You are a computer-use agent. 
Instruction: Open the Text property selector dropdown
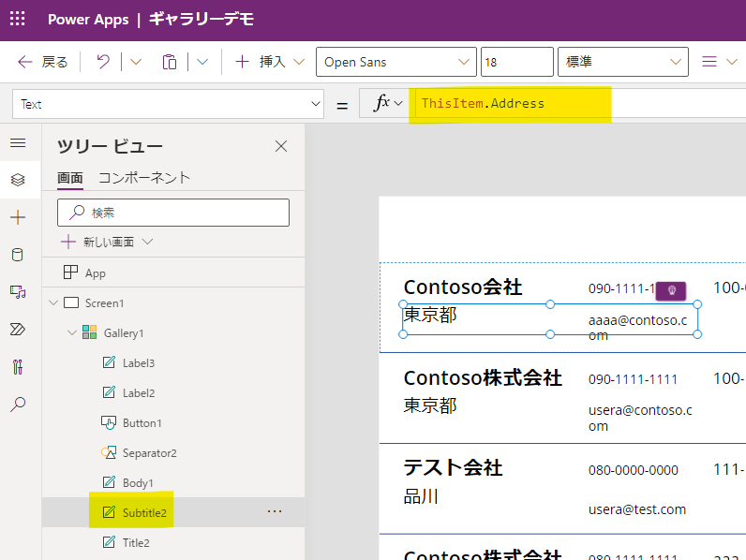[x=168, y=104]
